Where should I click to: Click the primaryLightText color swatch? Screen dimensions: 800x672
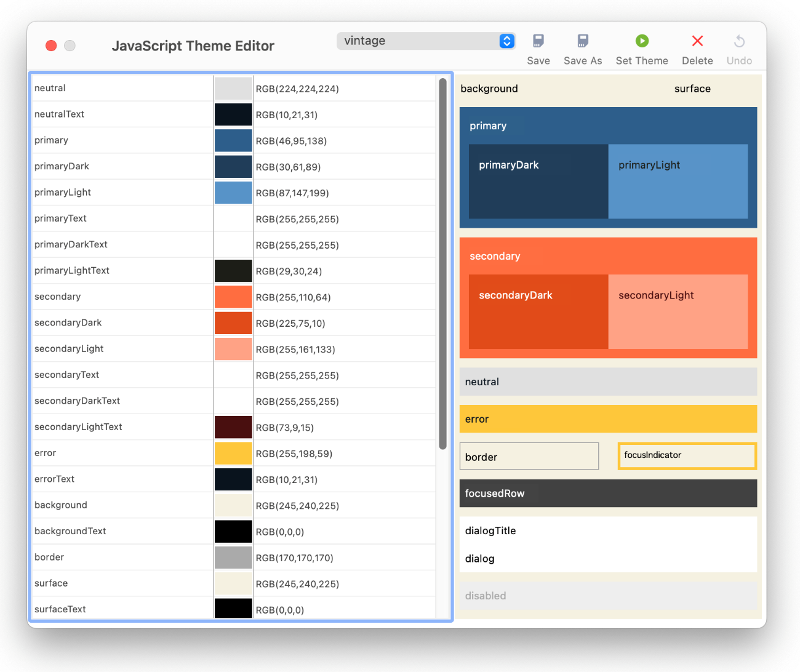coord(233,271)
